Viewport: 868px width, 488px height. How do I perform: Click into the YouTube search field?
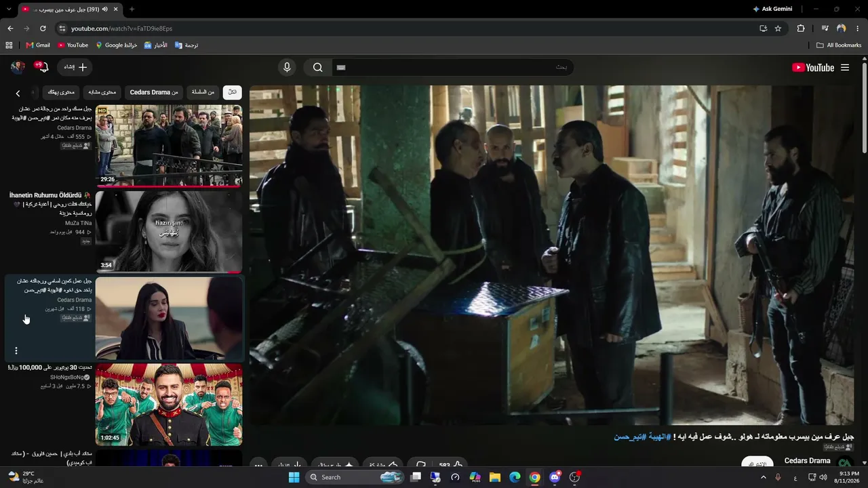pos(452,67)
